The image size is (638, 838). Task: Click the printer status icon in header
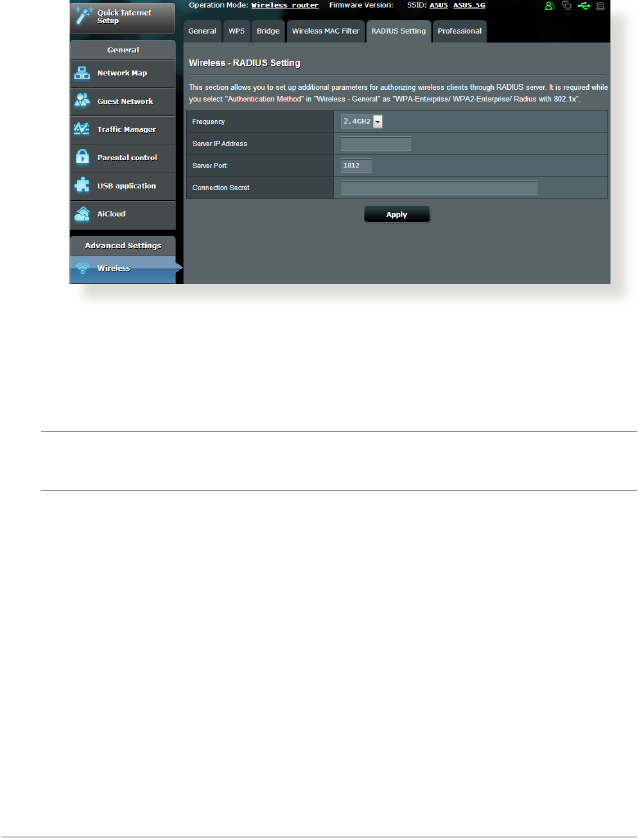pos(601,6)
